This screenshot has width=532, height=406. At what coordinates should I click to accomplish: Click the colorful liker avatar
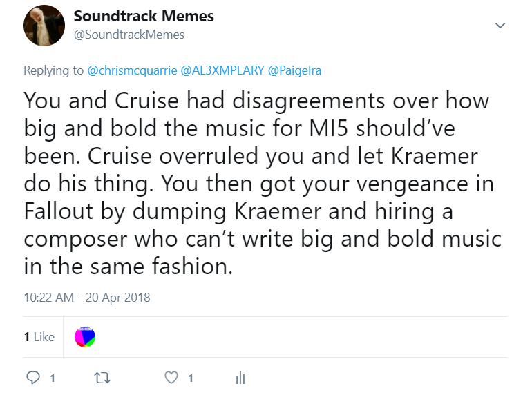coord(84,337)
